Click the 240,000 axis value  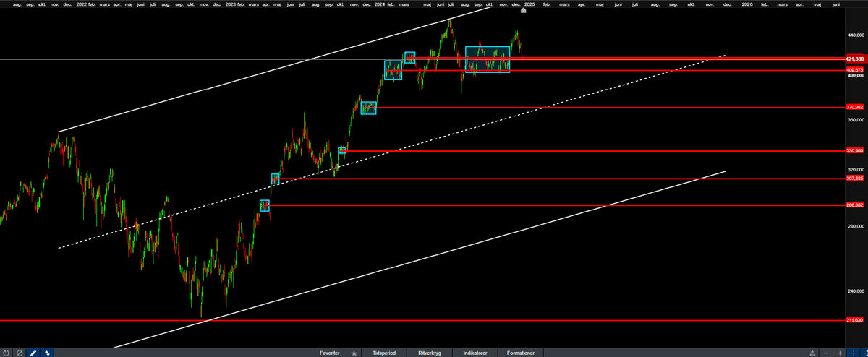click(856, 292)
